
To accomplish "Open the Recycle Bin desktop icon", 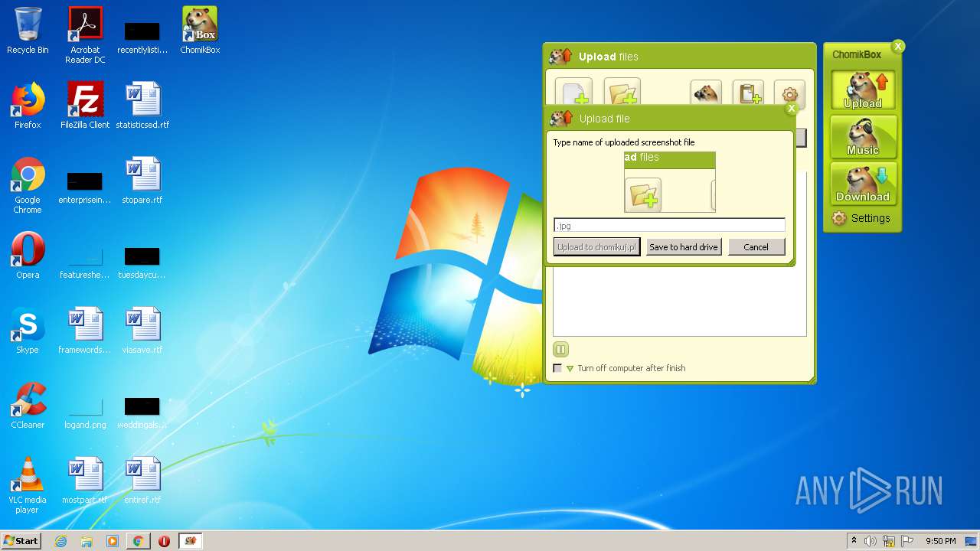I will coord(28,31).
